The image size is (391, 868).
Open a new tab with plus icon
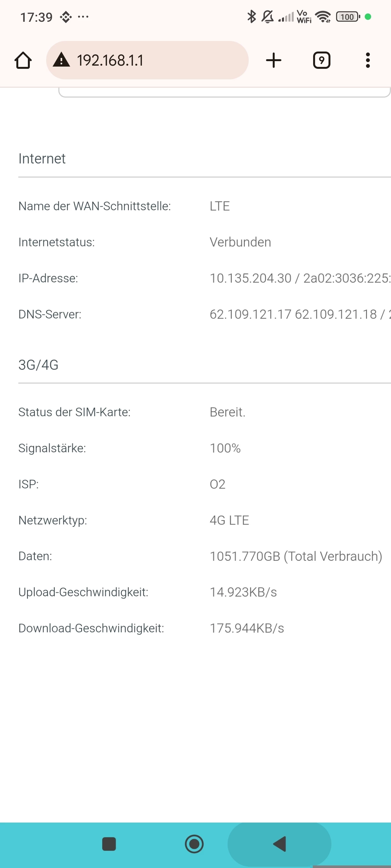coord(273,61)
